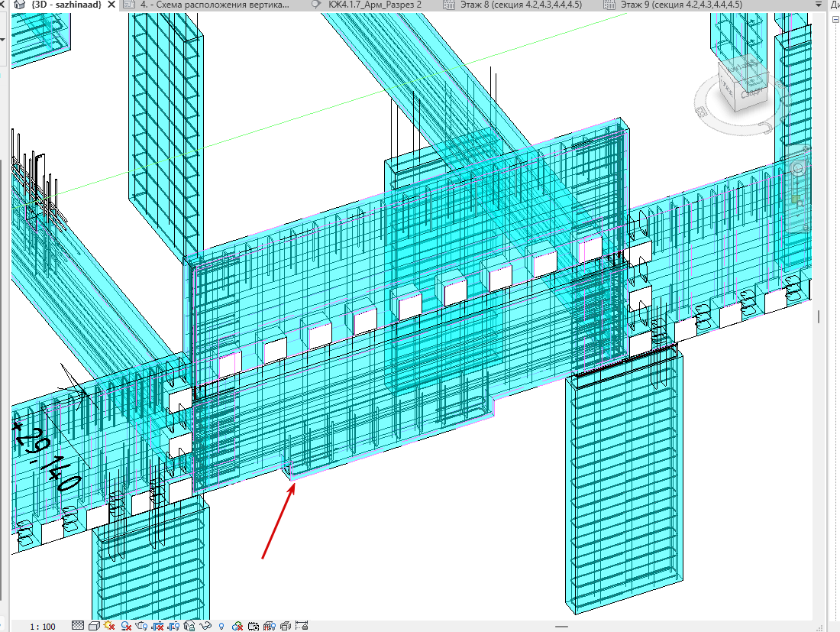Toggle Crop View icon
This screenshot has height=632, width=840.
point(157,626)
